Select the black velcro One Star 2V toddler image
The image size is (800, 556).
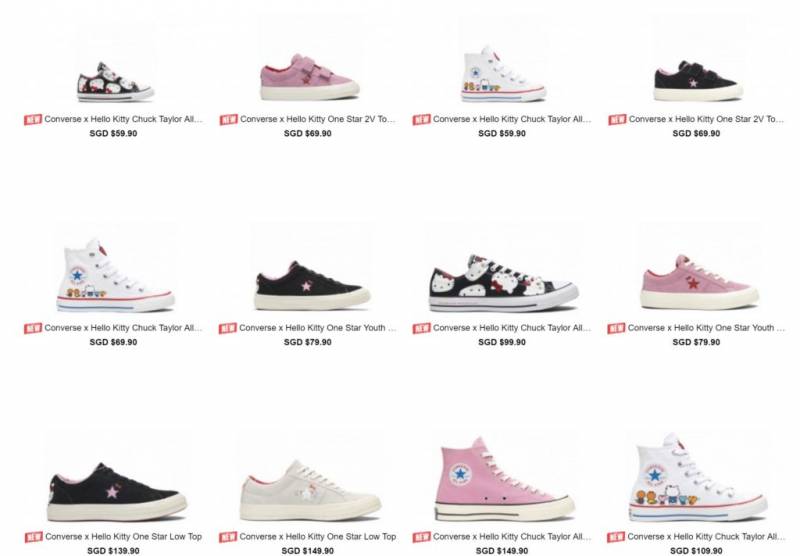697,81
